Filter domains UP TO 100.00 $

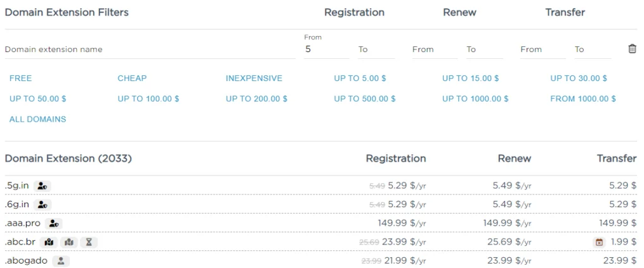pos(148,99)
